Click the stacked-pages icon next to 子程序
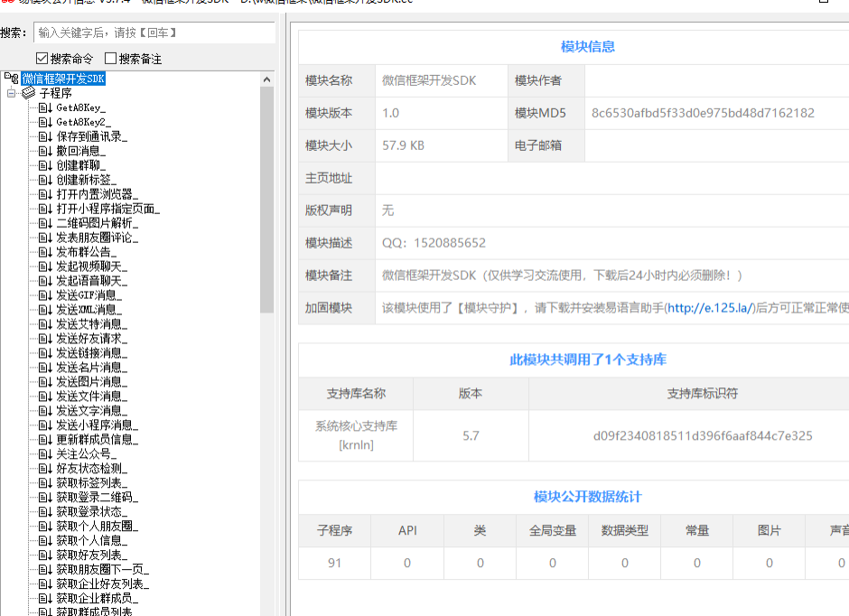The width and height of the screenshot is (849, 616). pos(29,93)
